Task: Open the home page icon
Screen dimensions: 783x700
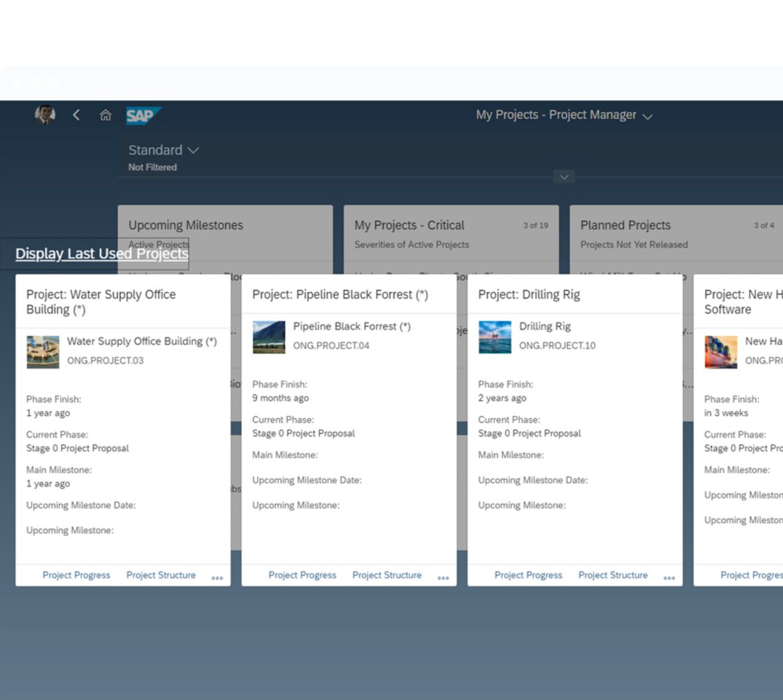Action: tap(106, 115)
